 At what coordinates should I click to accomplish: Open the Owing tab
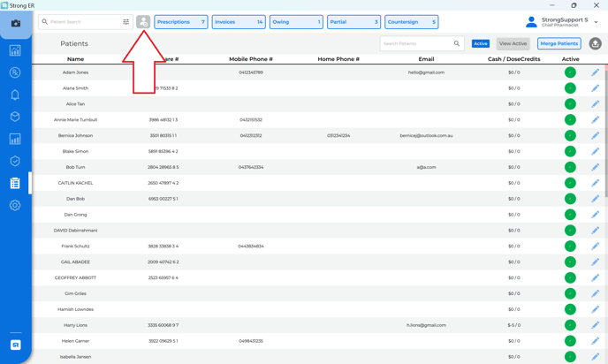(296, 22)
